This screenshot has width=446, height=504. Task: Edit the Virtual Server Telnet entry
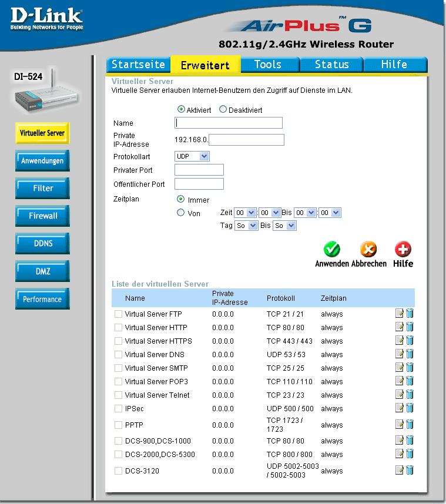(x=399, y=394)
